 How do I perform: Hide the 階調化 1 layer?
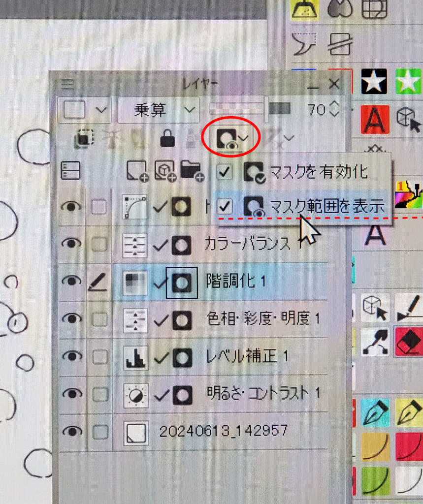tap(72, 282)
